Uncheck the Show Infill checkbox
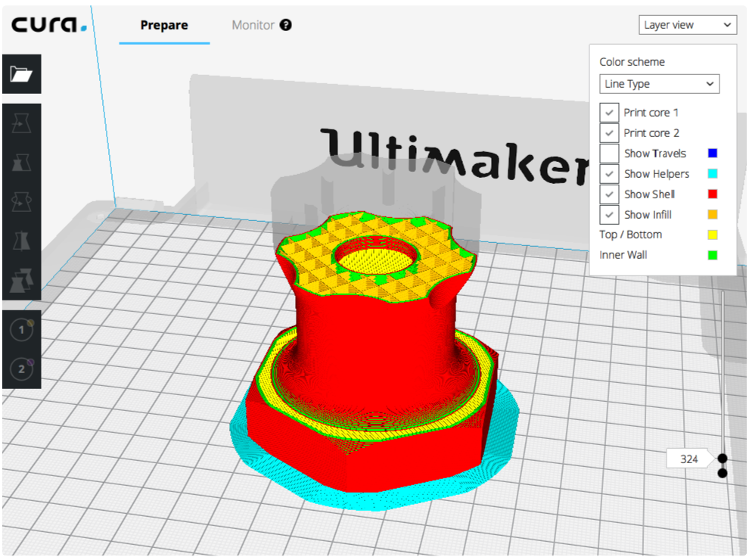749x560 pixels. tap(609, 215)
